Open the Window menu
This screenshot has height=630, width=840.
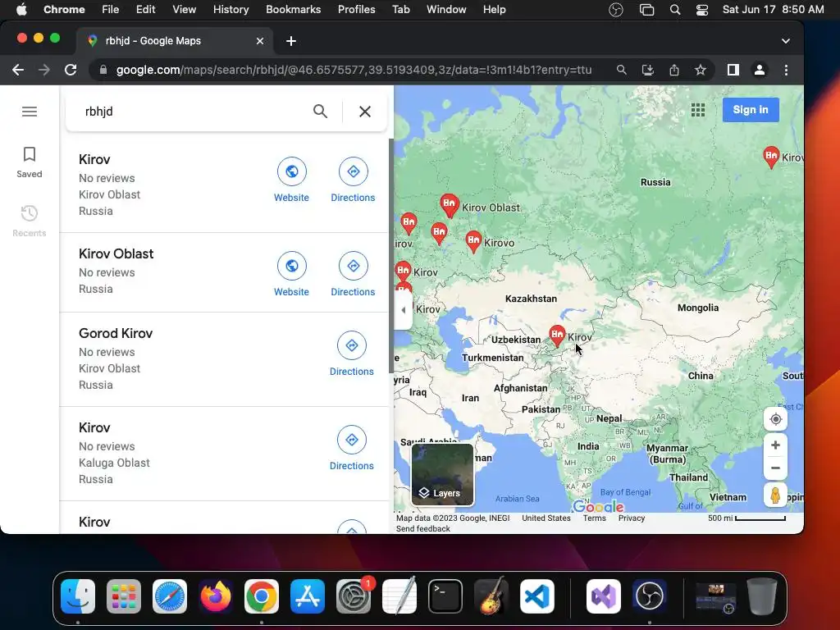click(446, 10)
